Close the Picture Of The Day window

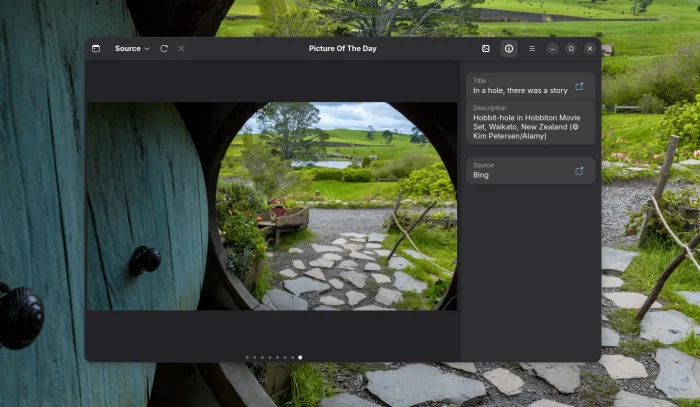coord(590,49)
